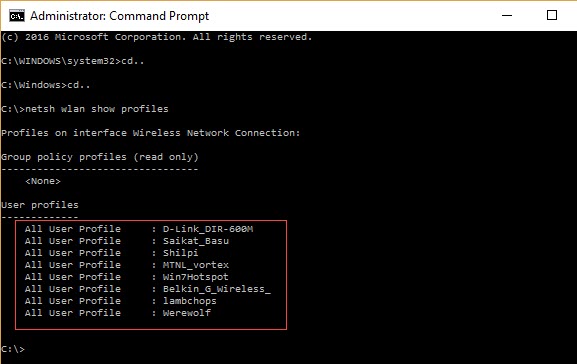Click the final C:\> prompt line

[x=13, y=349]
